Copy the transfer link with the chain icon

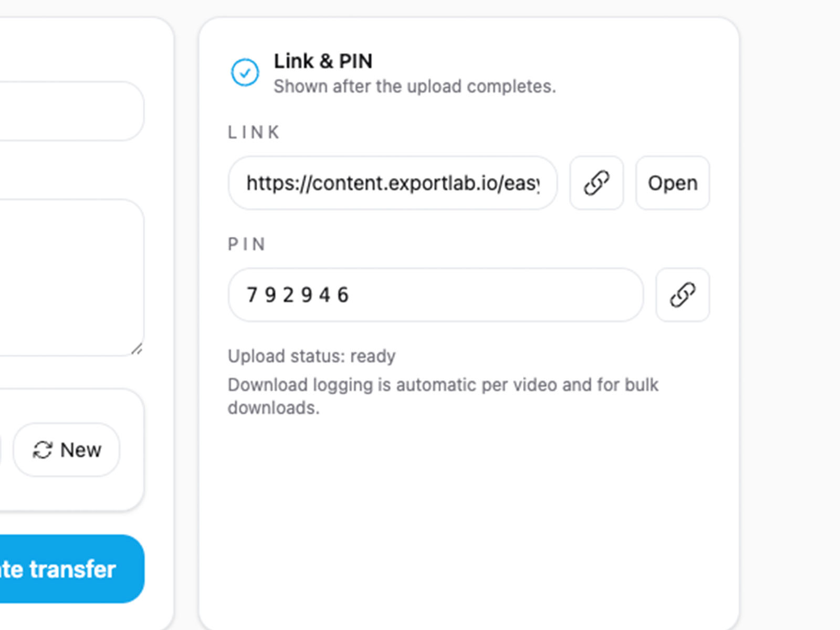[596, 183]
